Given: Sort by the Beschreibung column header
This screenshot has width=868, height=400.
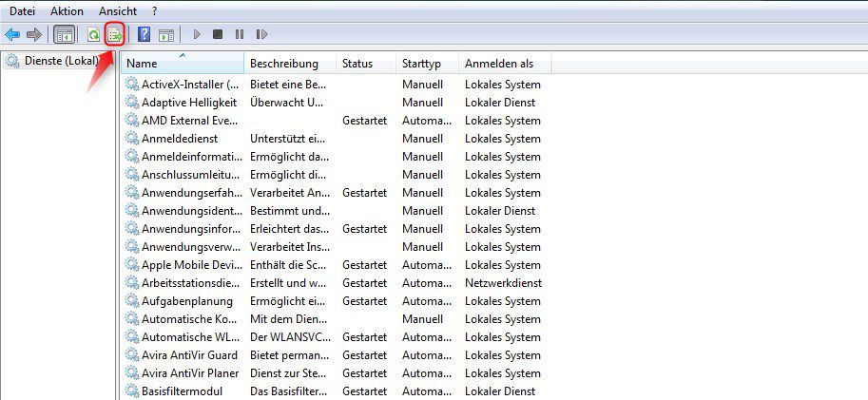Looking at the screenshot, I should coord(290,63).
